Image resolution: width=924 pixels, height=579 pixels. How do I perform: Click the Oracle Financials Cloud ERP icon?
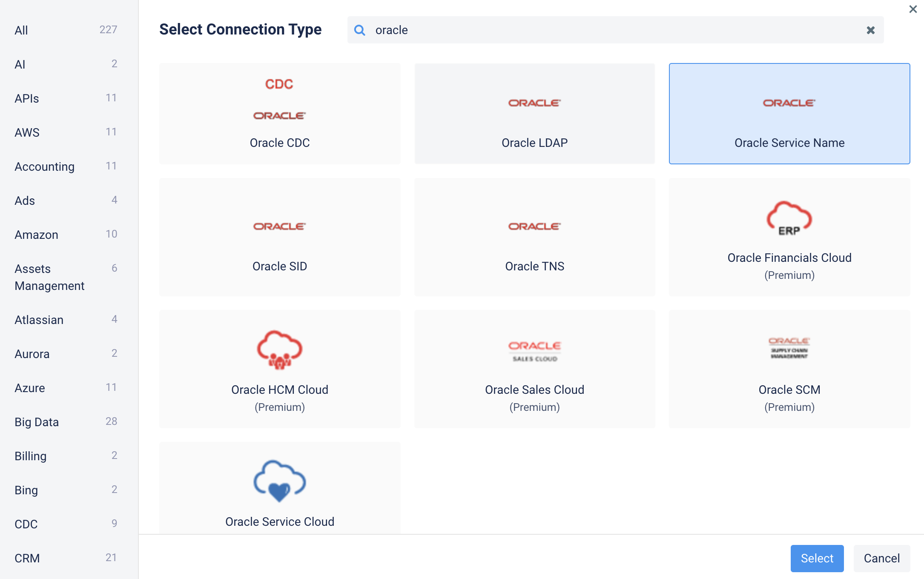(789, 218)
